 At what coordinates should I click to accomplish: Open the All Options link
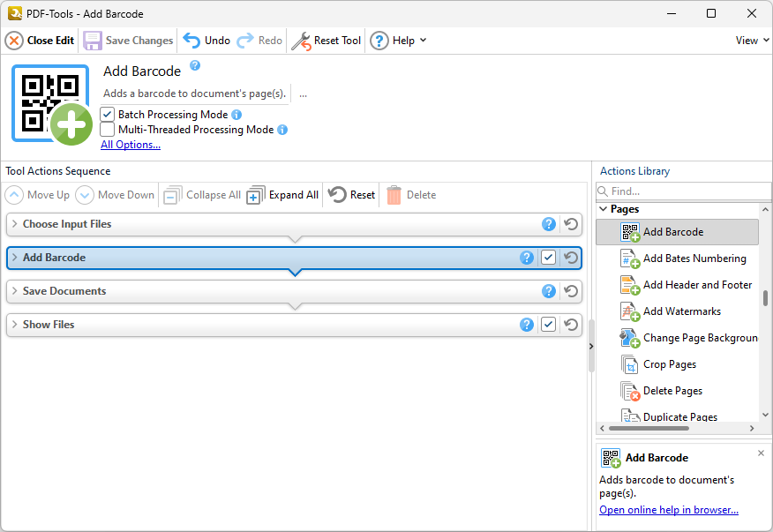click(131, 145)
